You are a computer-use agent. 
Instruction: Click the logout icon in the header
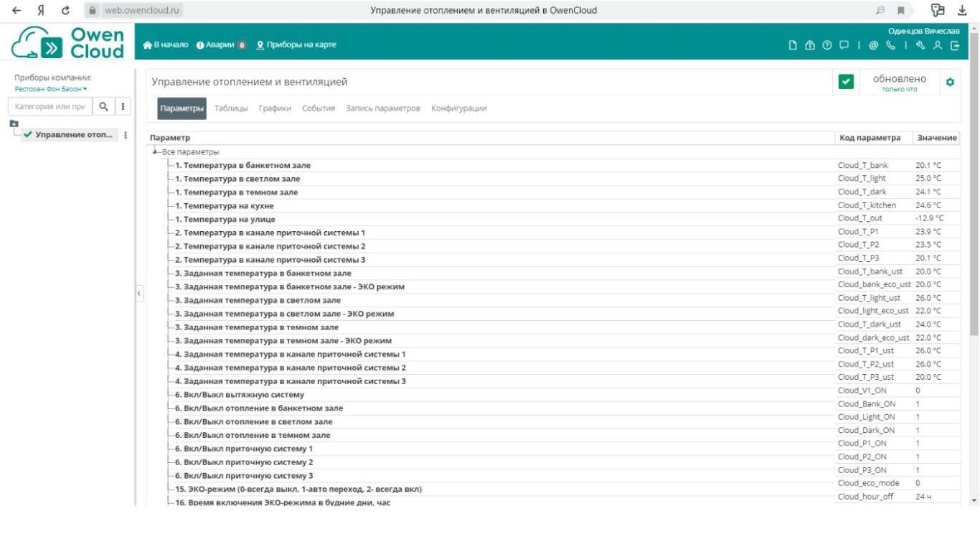[955, 45]
